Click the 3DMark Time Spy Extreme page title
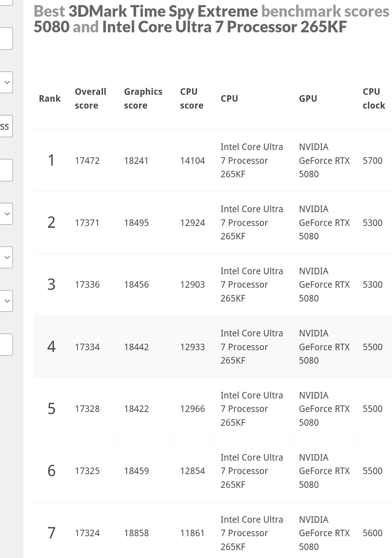 [212, 19]
